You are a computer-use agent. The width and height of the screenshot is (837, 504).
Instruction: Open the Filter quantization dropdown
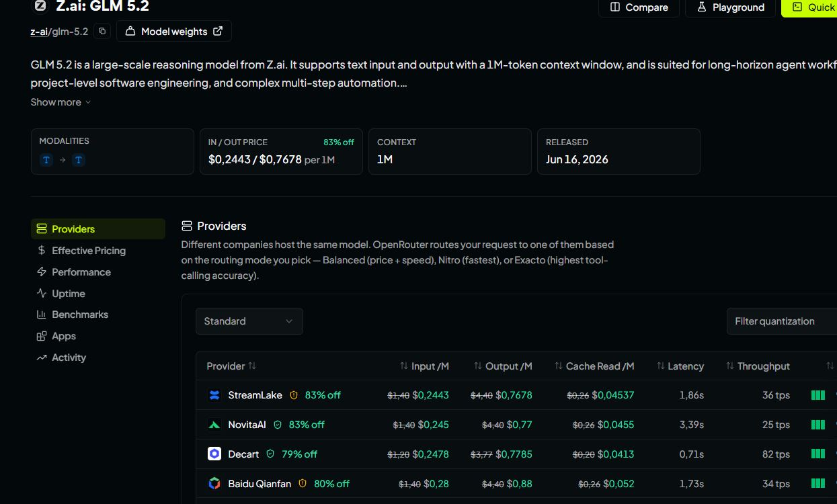point(782,321)
